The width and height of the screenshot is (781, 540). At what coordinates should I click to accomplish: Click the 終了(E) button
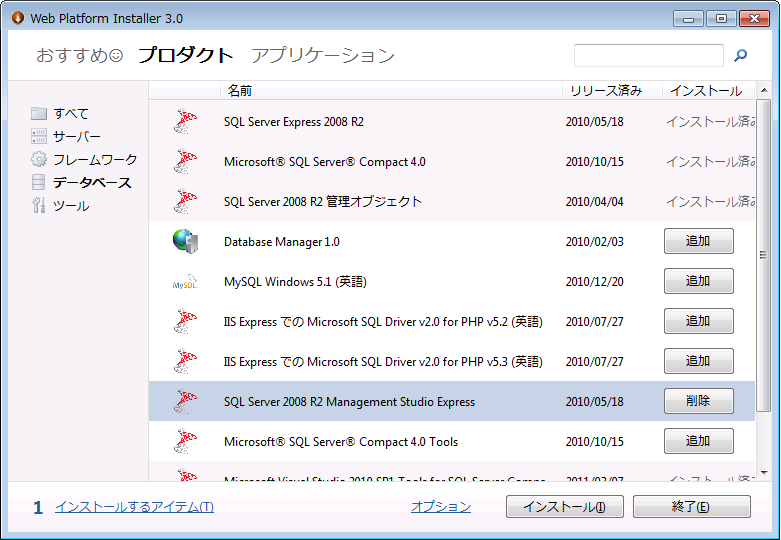(691, 507)
